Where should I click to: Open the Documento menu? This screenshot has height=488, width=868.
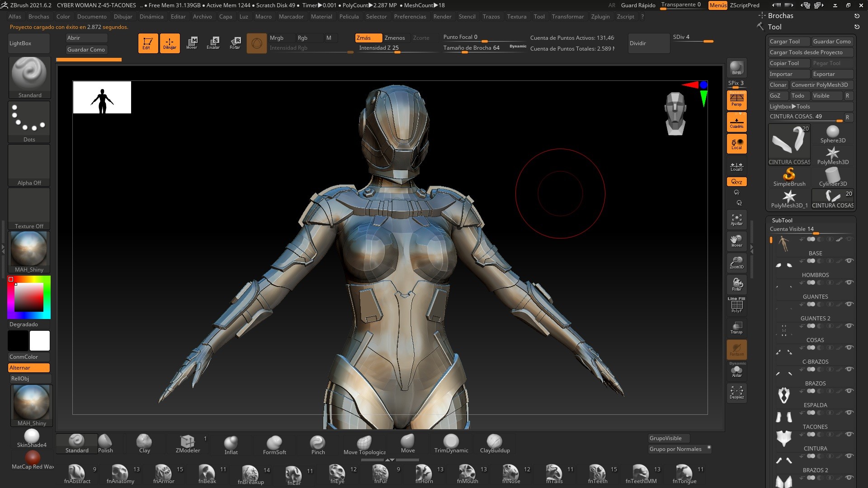tap(92, 17)
